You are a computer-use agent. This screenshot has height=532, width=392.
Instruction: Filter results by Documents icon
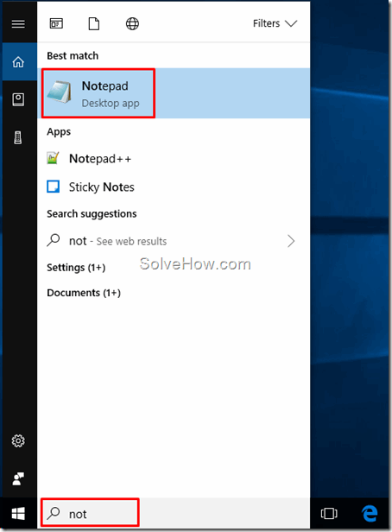94,24
